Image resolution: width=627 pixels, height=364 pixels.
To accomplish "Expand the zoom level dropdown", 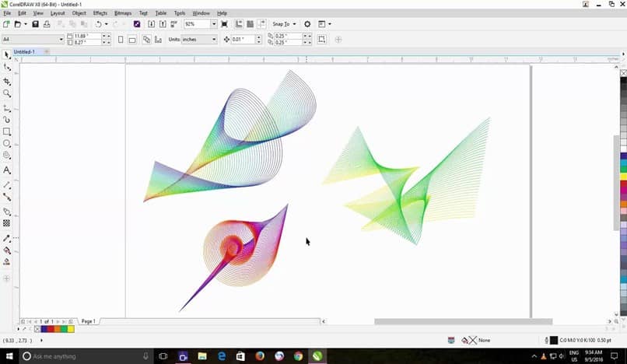I will [x=213, y=24].
